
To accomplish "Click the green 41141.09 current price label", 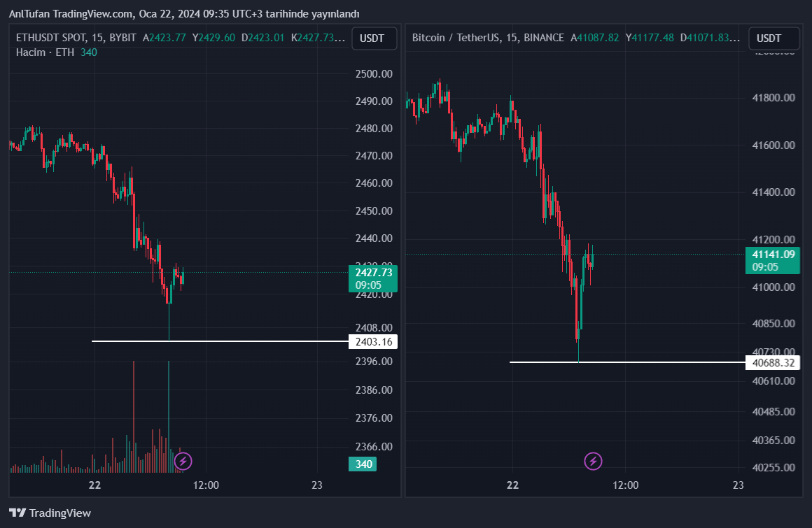I will coord(772,260).
